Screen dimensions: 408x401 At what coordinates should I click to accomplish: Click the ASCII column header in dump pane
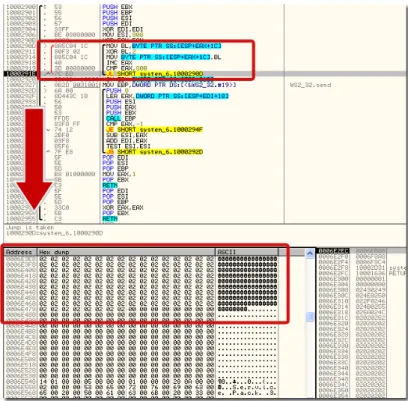pyautogui.click(x=247, y=252)
